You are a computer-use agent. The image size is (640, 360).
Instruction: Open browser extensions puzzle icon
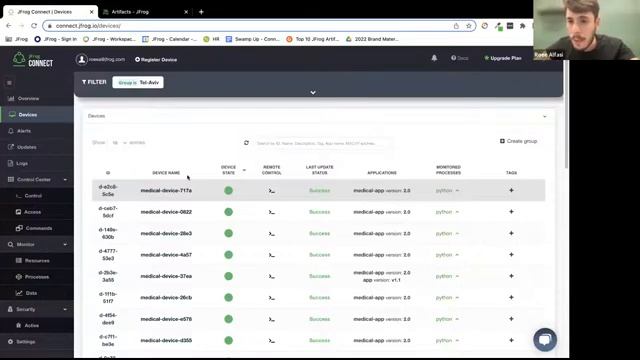point(522,26)
